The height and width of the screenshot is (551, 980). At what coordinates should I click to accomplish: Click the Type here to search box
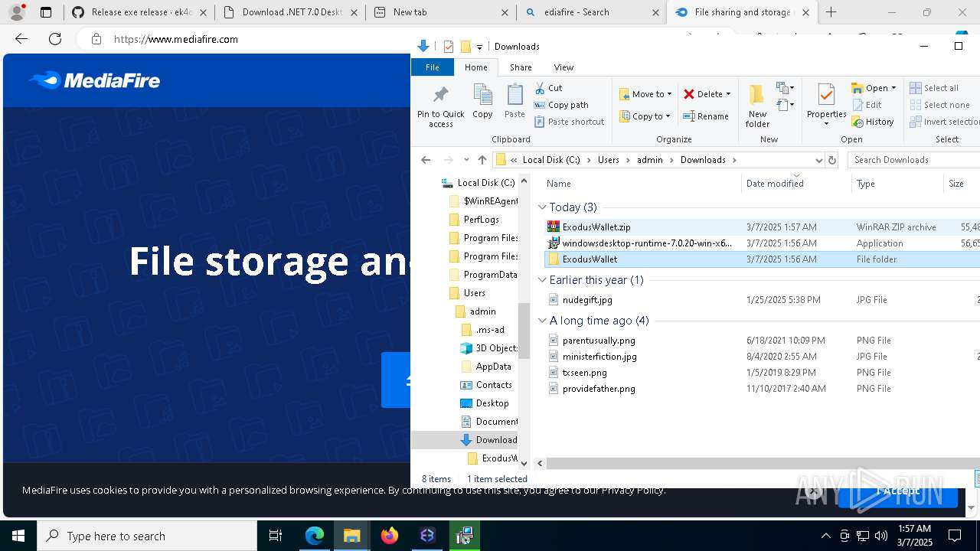(147, 536)
